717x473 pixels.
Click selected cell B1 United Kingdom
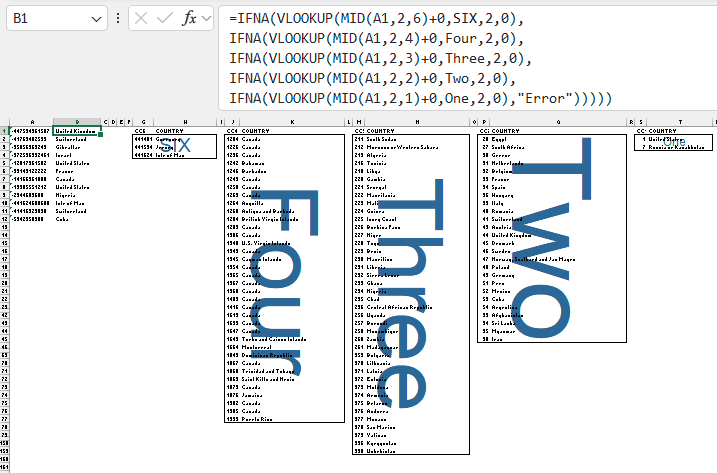click(x=76, y=131)
